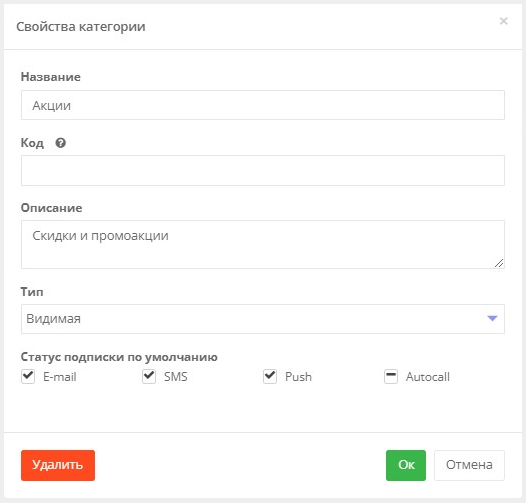
Task: Open the Тип dropdown arrow
Action: [x=492, y=318]
